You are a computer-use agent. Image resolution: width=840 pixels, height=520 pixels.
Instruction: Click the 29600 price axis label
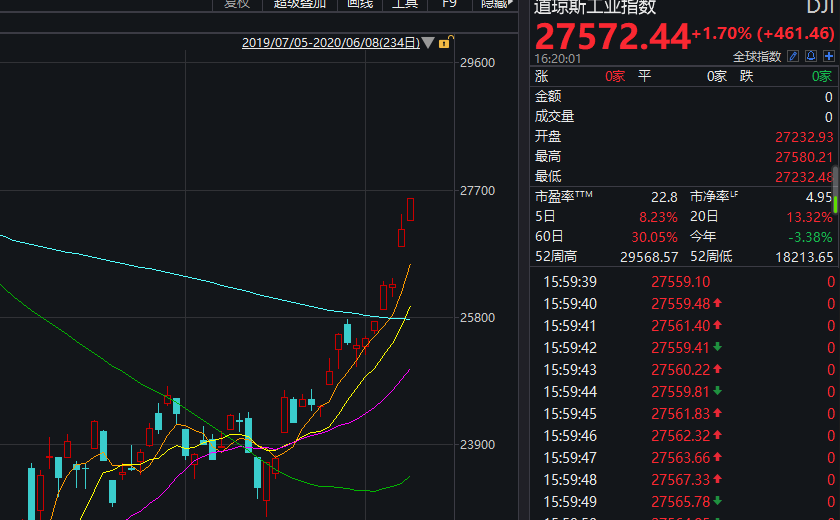tap(477, 63)
